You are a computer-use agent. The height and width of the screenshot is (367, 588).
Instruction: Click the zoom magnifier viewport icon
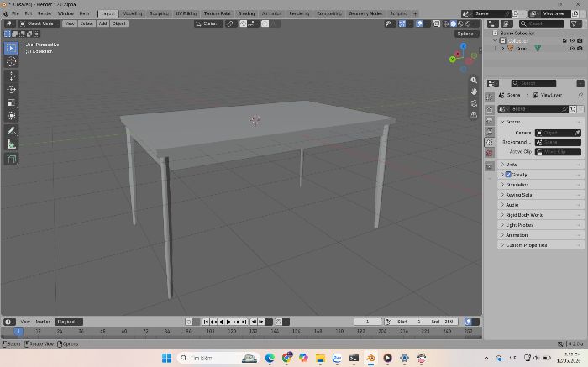pos(474,81)
